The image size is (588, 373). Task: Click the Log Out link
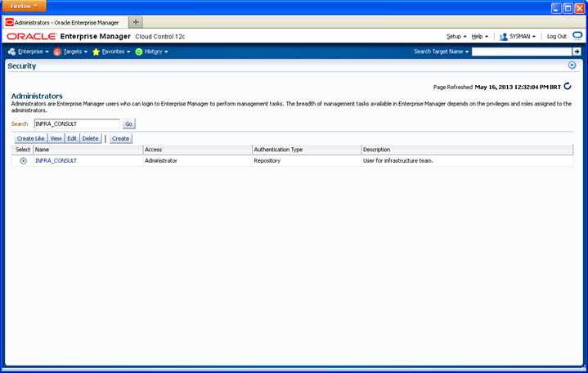point(556,36)
